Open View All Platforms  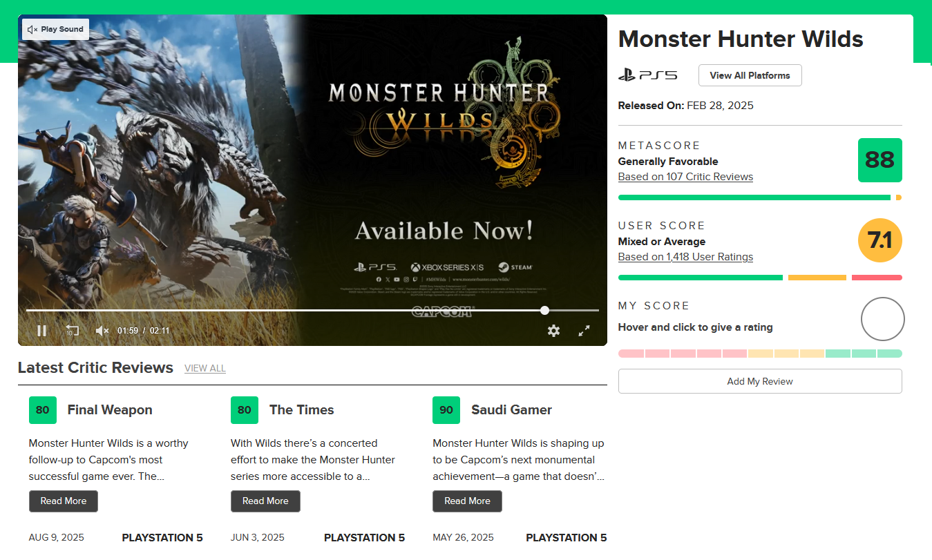750,75
